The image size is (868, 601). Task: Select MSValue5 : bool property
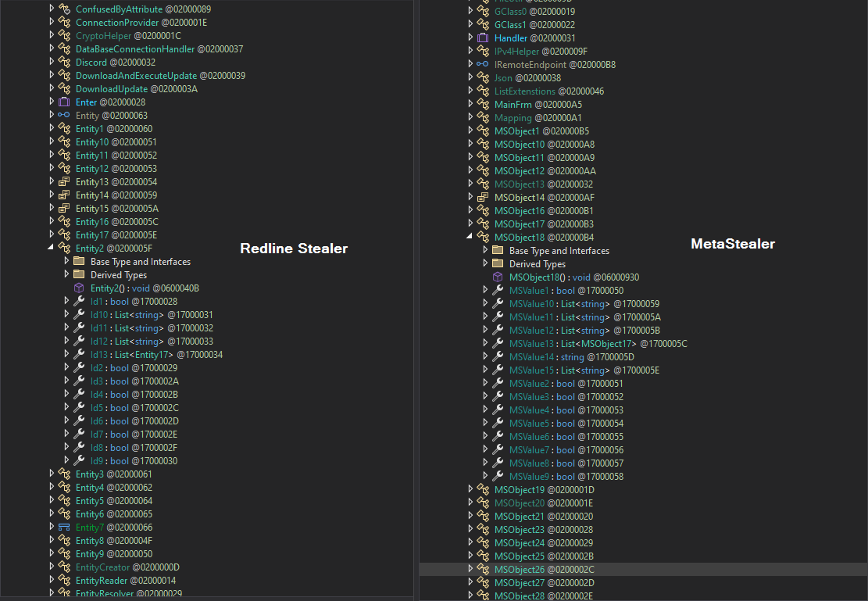coord(566,423)
